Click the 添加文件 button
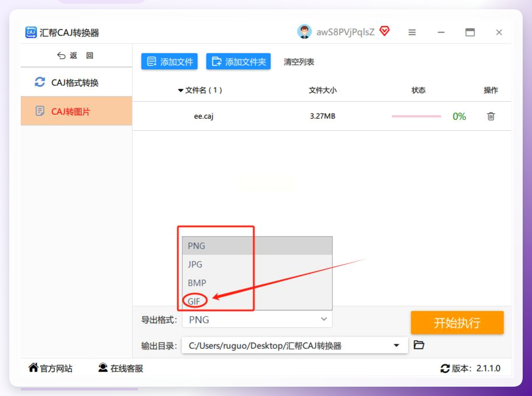The image size is (532, 396). pyautogui.click(x=170, y=62)
